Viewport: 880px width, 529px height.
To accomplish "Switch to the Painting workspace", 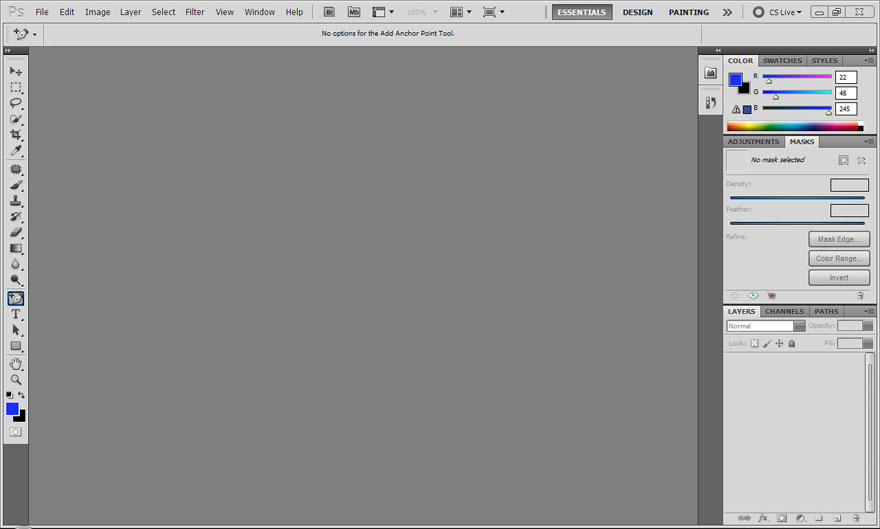I will (688, 12).
